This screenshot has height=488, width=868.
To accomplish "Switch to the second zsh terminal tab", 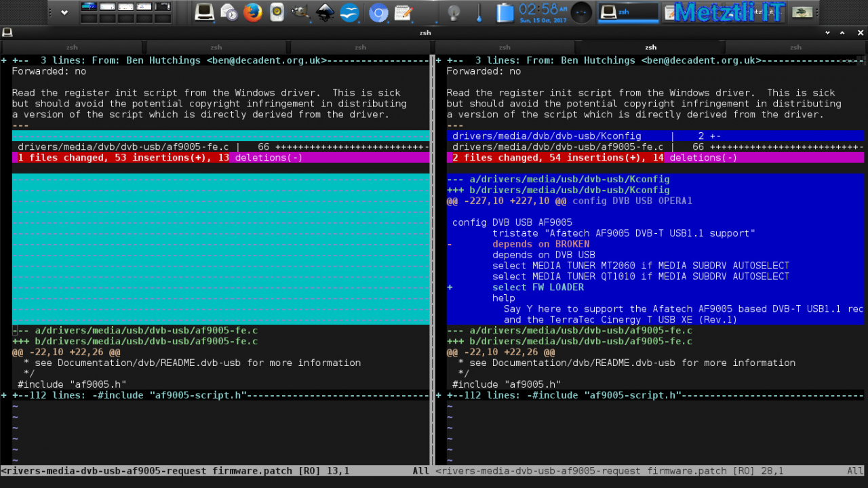I will (216, 47).
